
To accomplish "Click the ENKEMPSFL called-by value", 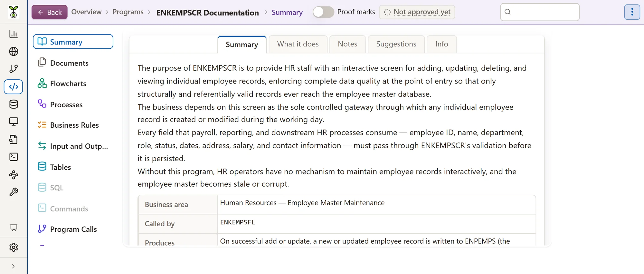I will pos(238,222).
